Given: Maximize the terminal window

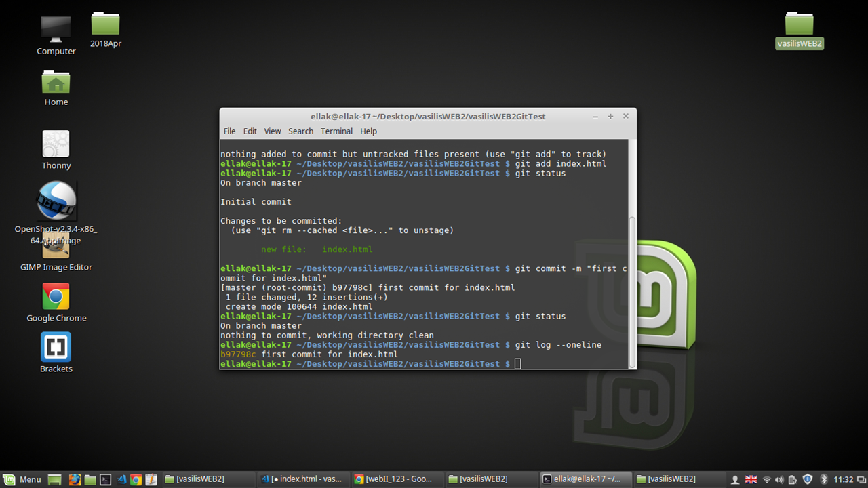Looking at the screenshot, I should click(610, 116).
